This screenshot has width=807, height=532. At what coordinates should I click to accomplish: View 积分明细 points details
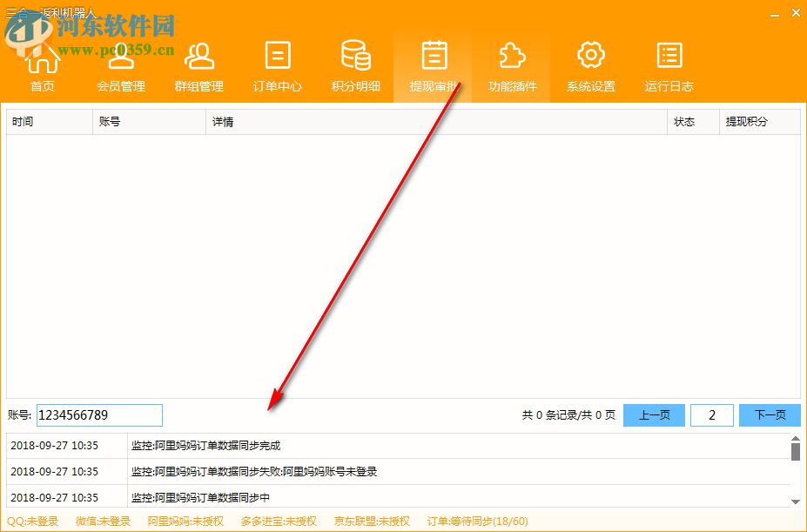(x=354, y=65)
